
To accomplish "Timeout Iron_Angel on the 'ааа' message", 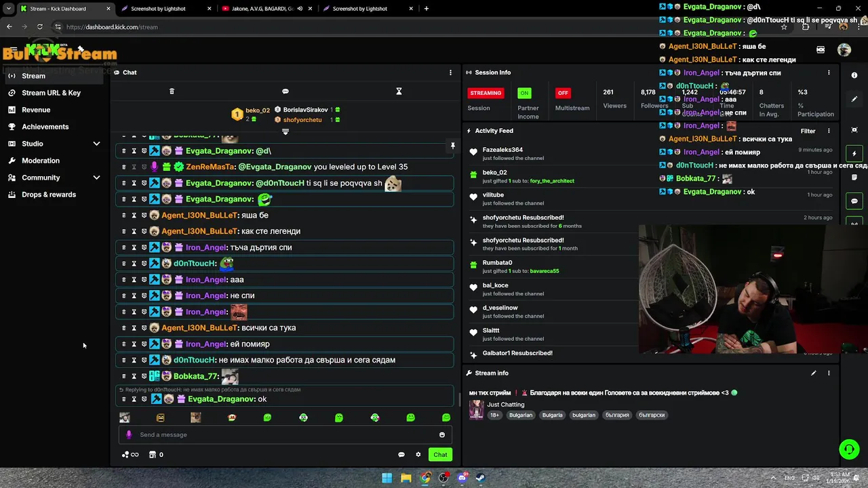I will tap(134, 279).
